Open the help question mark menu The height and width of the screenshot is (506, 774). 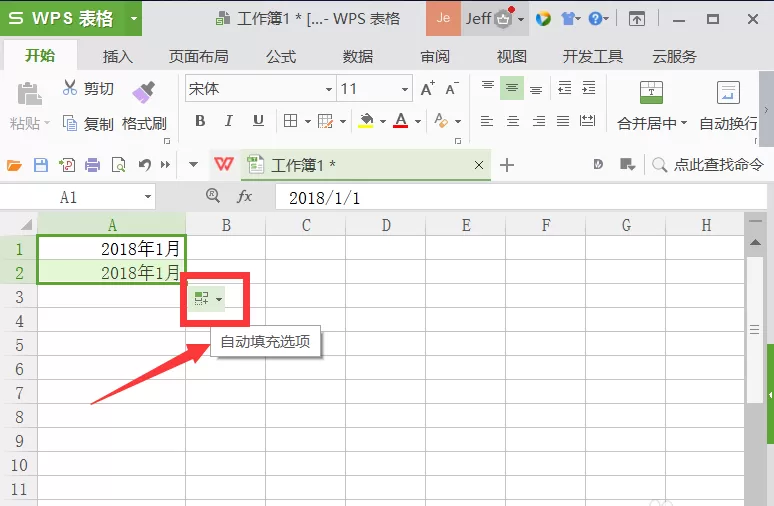tap(599, 19)
